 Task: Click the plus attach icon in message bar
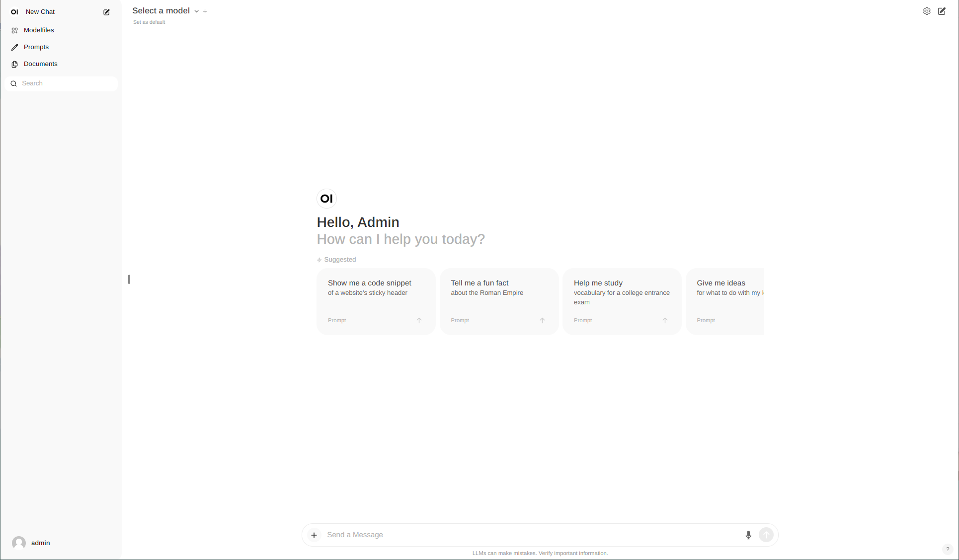tap(314, 535)
